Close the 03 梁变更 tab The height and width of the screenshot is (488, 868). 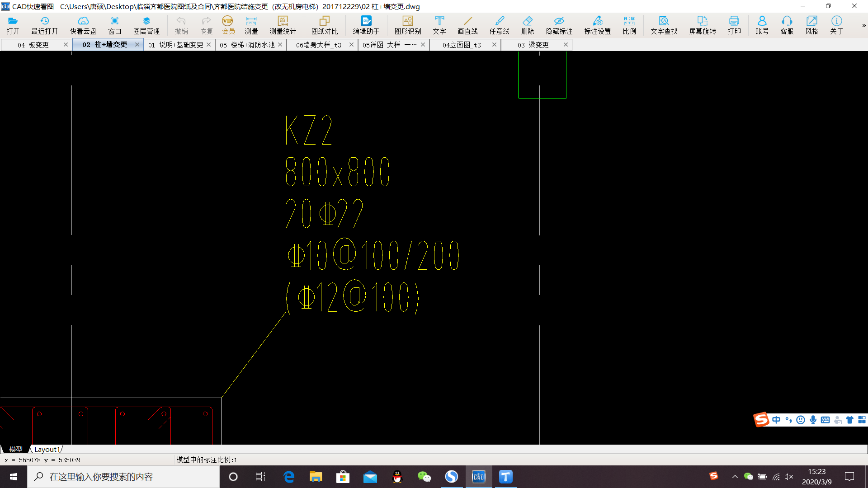tap(566, 44)
